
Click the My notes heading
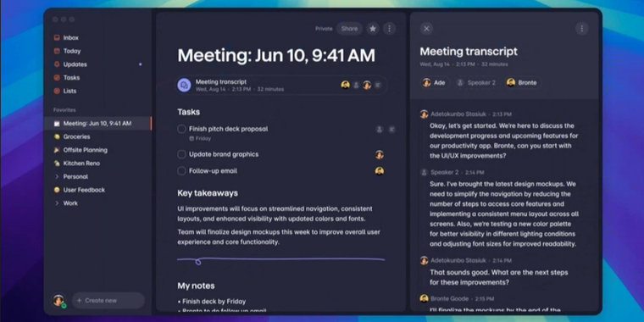tap(196, 286)
